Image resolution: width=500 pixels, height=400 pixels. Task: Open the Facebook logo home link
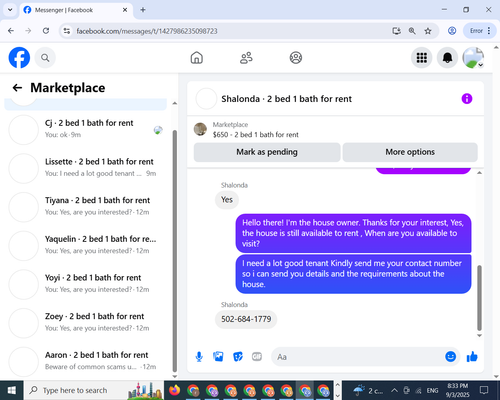click(x=19, y=58)
